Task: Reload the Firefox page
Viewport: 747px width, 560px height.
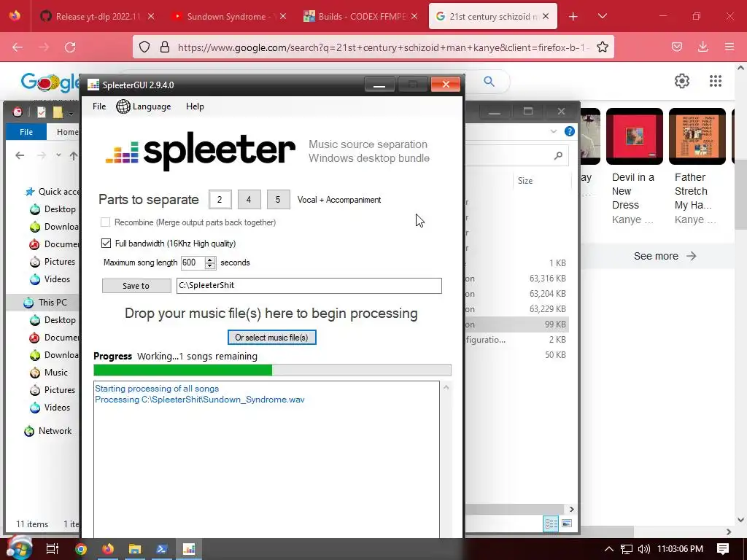Action: [70, 47]
